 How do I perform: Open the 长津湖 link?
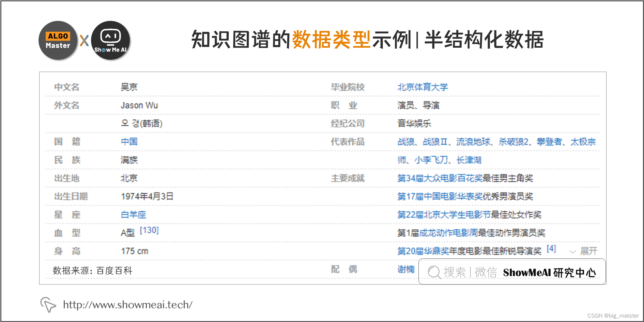coord(469,160)
